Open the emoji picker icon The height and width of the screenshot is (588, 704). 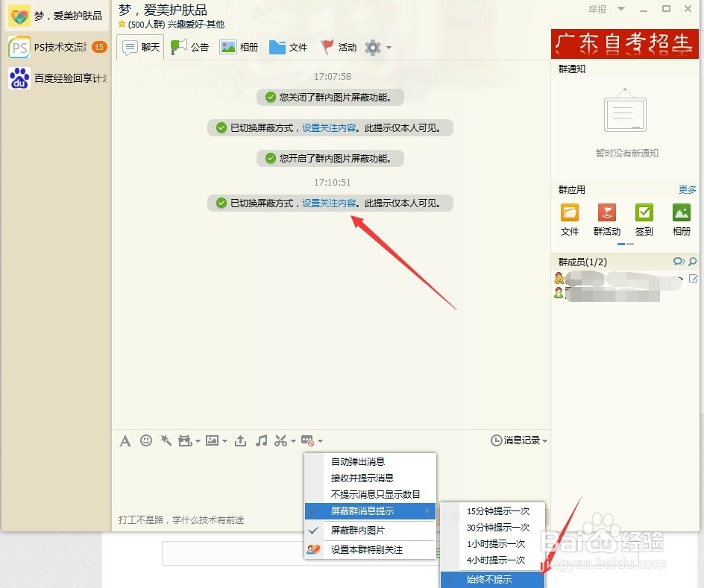pyautogui.click(x=145, y=440)
